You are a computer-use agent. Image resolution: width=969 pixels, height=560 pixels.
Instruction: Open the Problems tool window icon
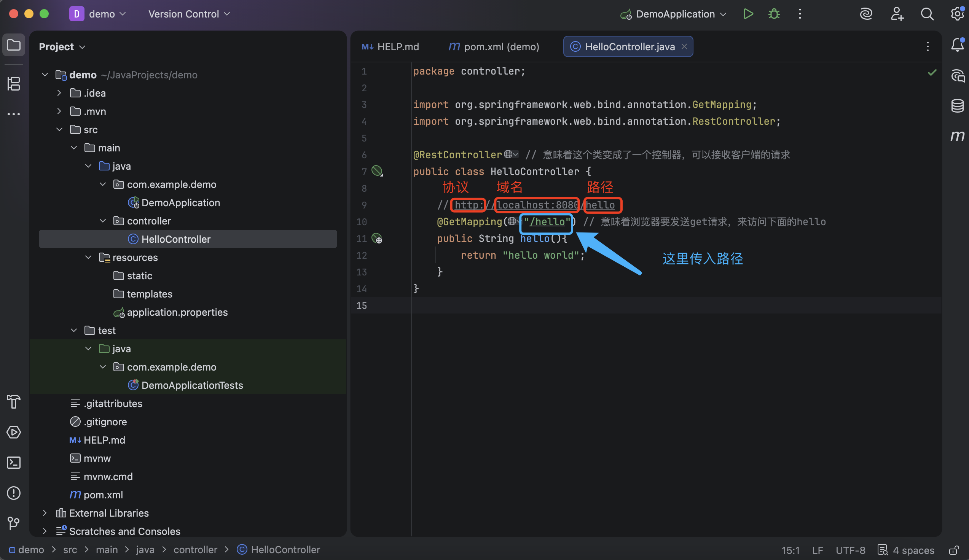tap(14, 493)
